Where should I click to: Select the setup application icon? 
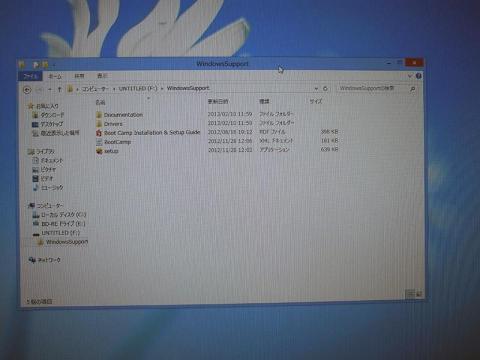(x=99, y=151)
